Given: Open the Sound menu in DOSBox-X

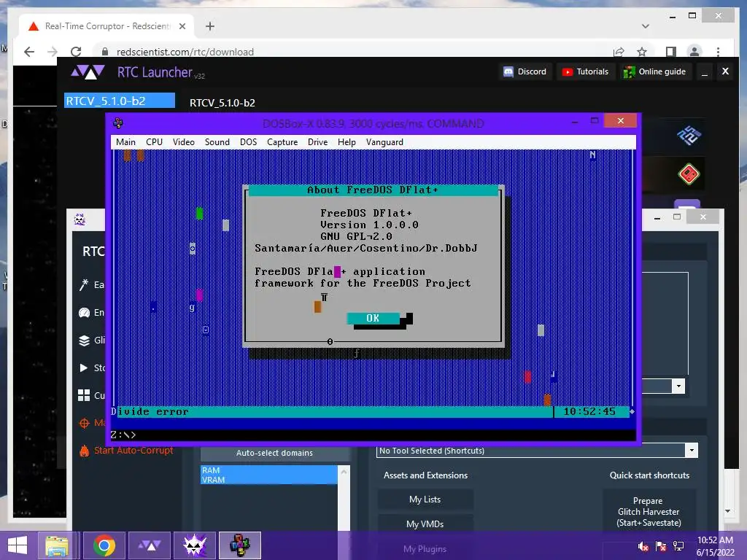Looking at the screenshot, I should click(217, 142).
